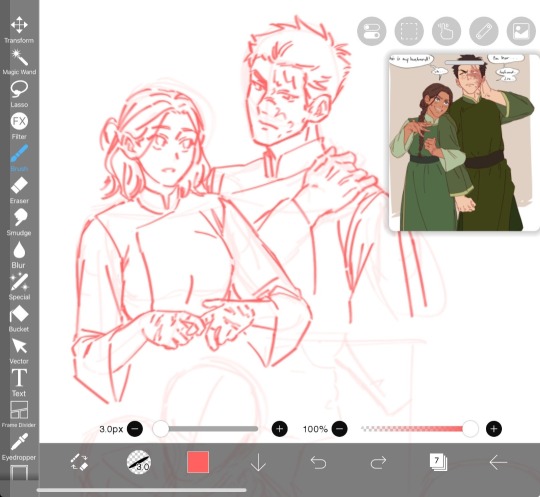
Task: Adjust the opacity slider handle
Action: pyautogui.click(x=470, y=429)
